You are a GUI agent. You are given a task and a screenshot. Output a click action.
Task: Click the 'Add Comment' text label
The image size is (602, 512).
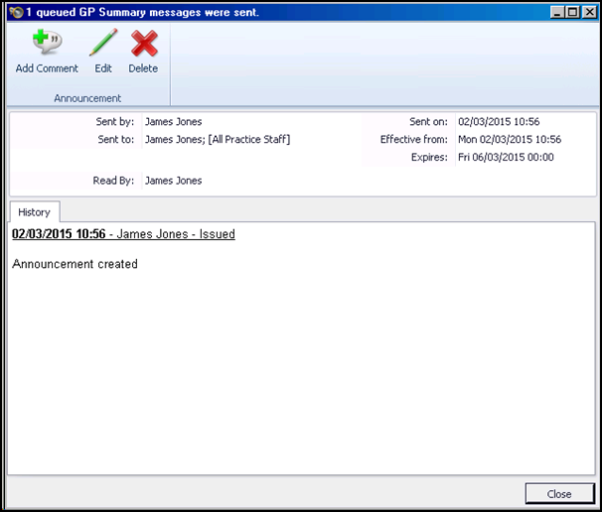[x=46, y=68]
